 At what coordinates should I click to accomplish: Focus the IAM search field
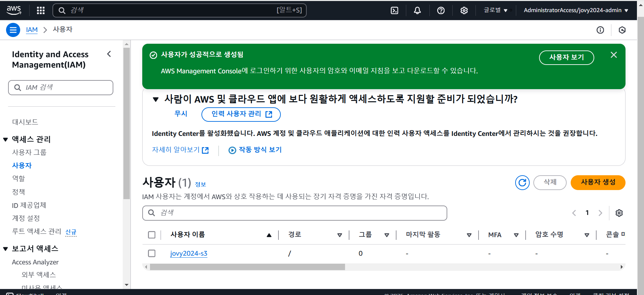(x=61, y=87)
